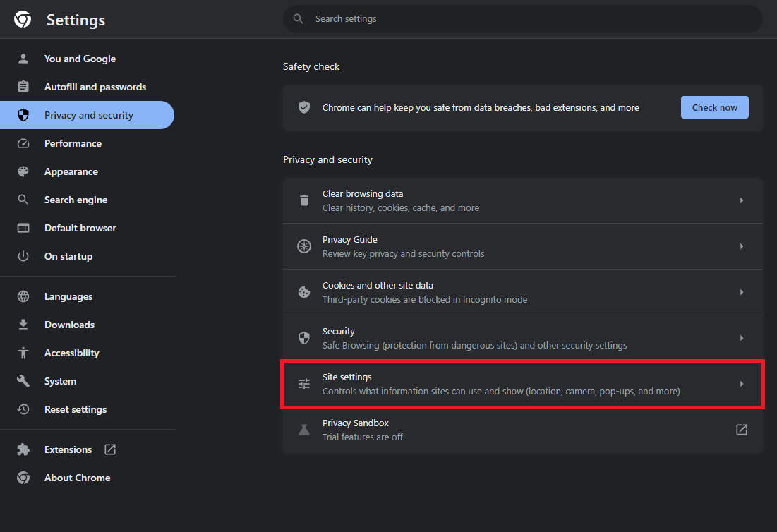Open Languages settings

[x=88, y=296]
